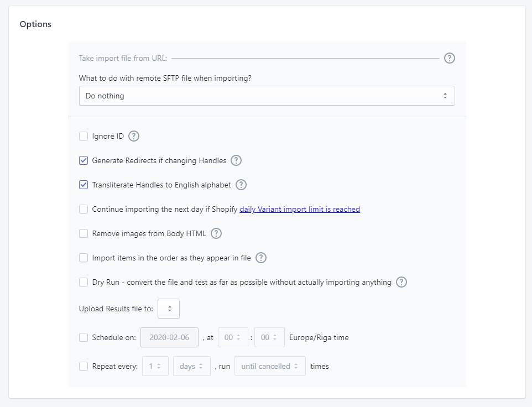
Task: Show help for Transliterate Handles option
Action: click(241, 185)
